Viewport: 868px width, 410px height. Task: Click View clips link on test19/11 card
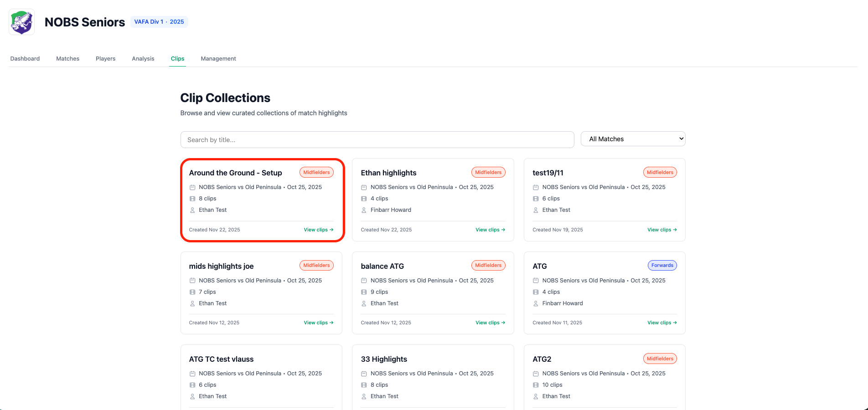[x=662, y=230]
